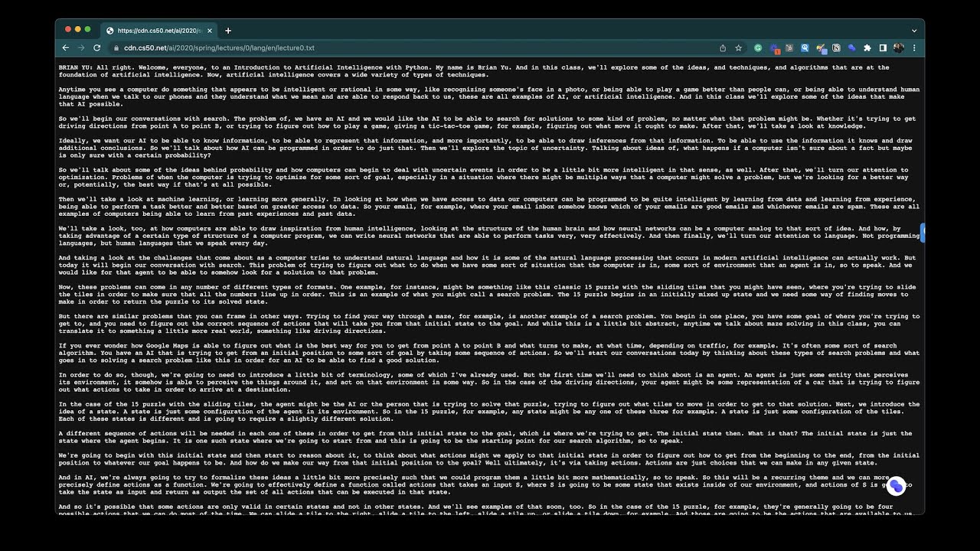Click paragraph starting 'If you ever wonder how Google Maps'
Viewport: 980px width, 551px height.
click(x=489, y=353)
